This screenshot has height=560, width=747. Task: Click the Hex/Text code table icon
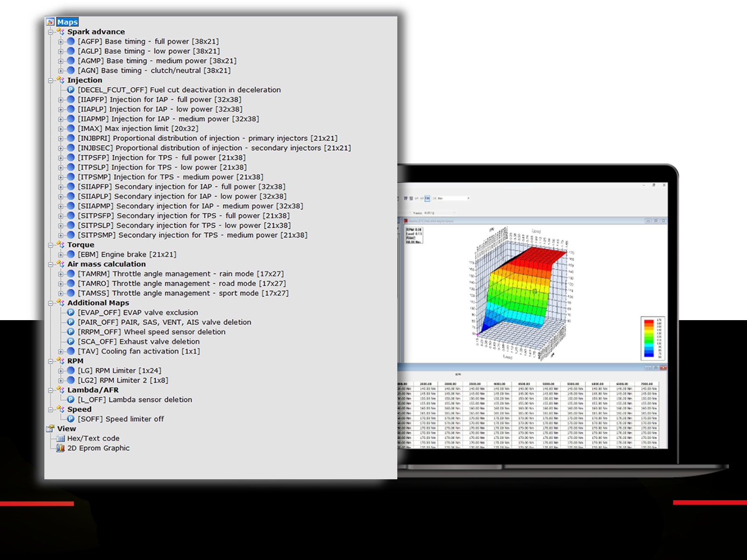(60, 439)
